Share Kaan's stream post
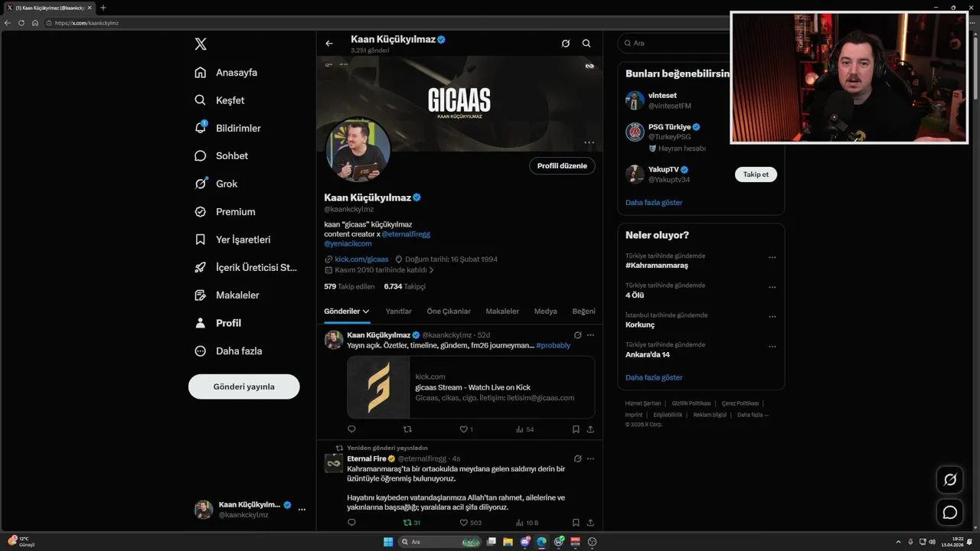The width and height of the screenshot is (980, 551). 590,429
